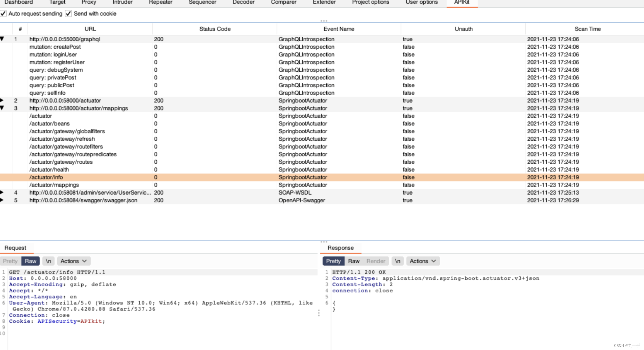This screenshot has height=350, width=644.
Task: Open Actions menu in Request panel
Action: click(x=72, y=261)
